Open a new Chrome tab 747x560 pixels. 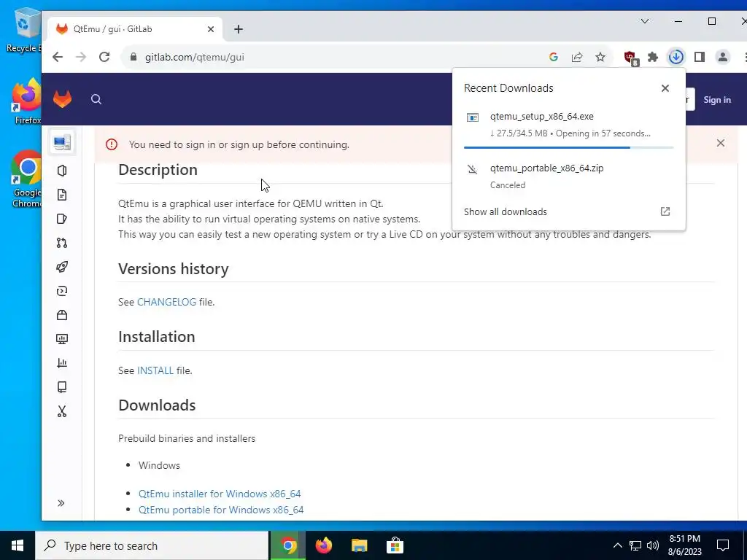(239, 29)
